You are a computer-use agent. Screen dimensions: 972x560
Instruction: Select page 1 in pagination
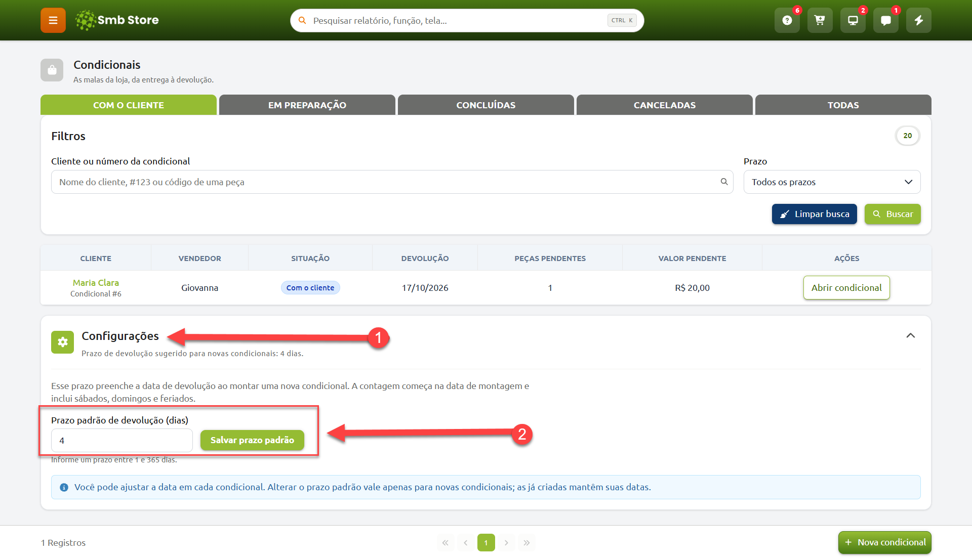[x=486, y=543]
